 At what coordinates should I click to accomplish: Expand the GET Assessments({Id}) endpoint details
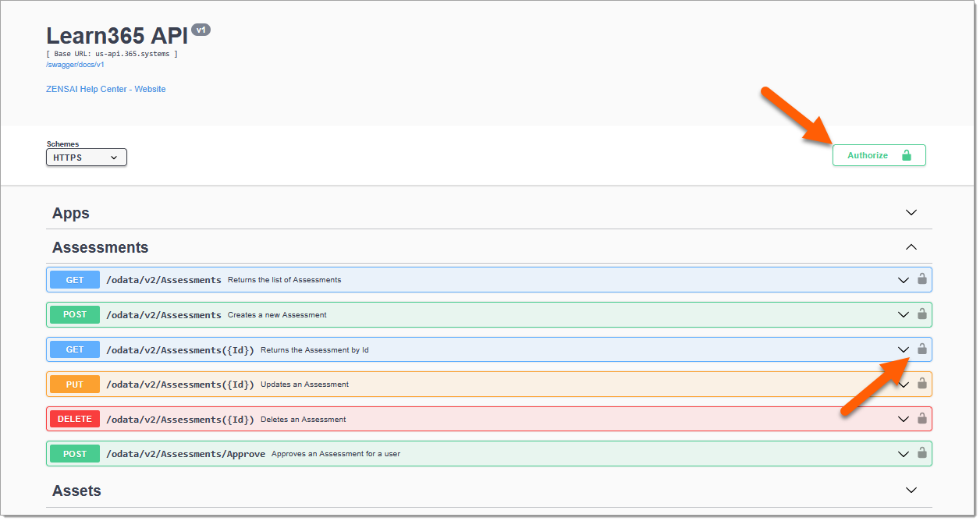click(903, 349)
